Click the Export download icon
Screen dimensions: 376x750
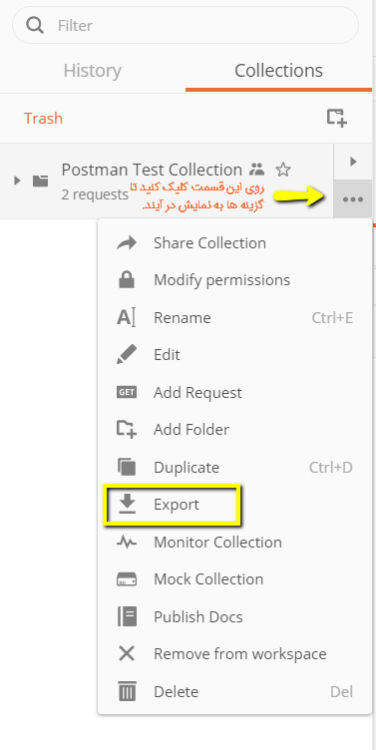tap(127, 504)
